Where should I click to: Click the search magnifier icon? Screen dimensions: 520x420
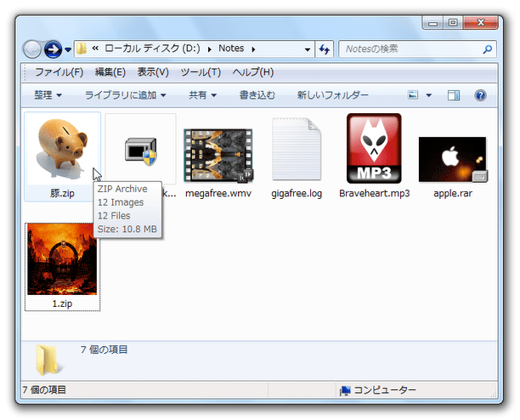487,49
